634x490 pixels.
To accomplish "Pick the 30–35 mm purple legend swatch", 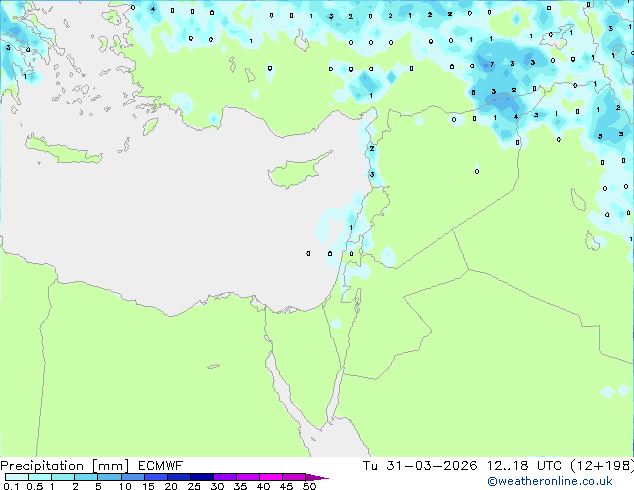I will coord(225,477).
